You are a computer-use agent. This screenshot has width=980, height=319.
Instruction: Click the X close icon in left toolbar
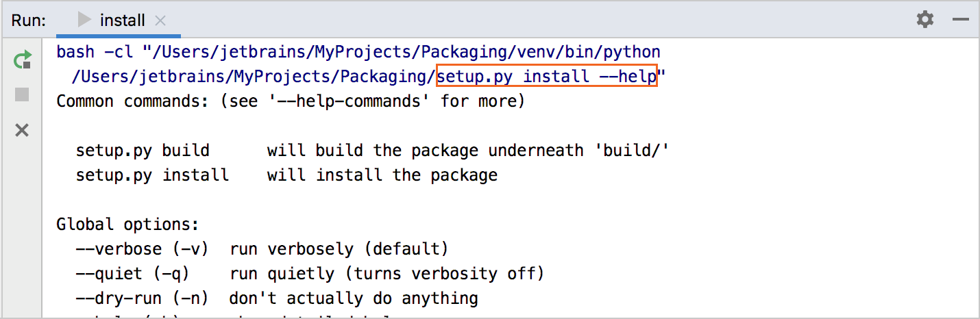pos(22,130)
